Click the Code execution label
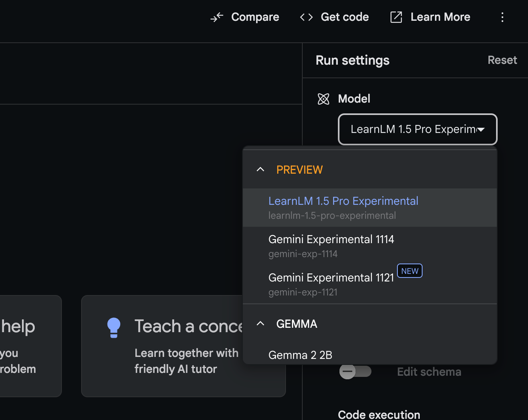 pos(379,414)
